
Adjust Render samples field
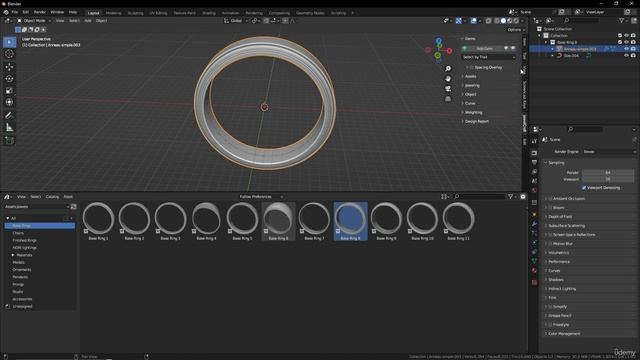608,173
